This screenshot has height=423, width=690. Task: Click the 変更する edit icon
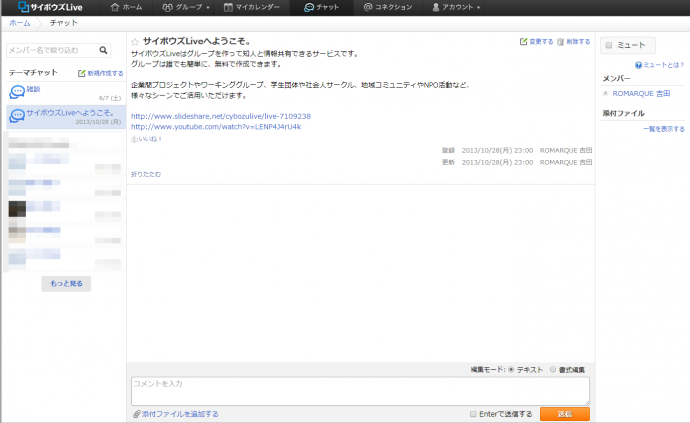click(524, 42)
